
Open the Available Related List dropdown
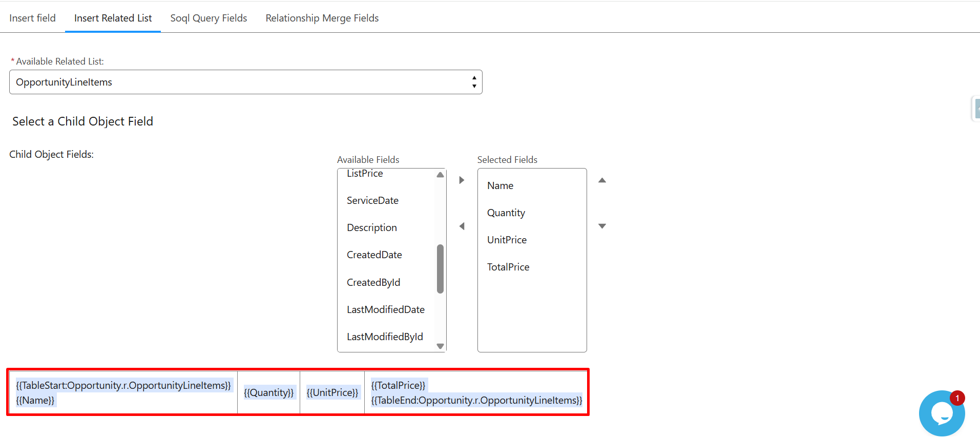(x=245, y=82)
